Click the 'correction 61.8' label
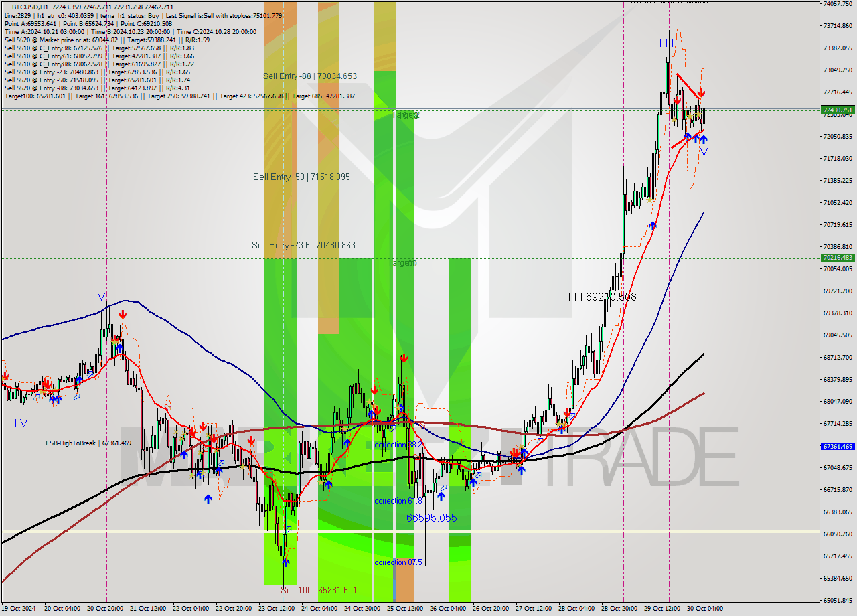The height and width of the screenshot is (616, 857). click(x=398, y=501)
